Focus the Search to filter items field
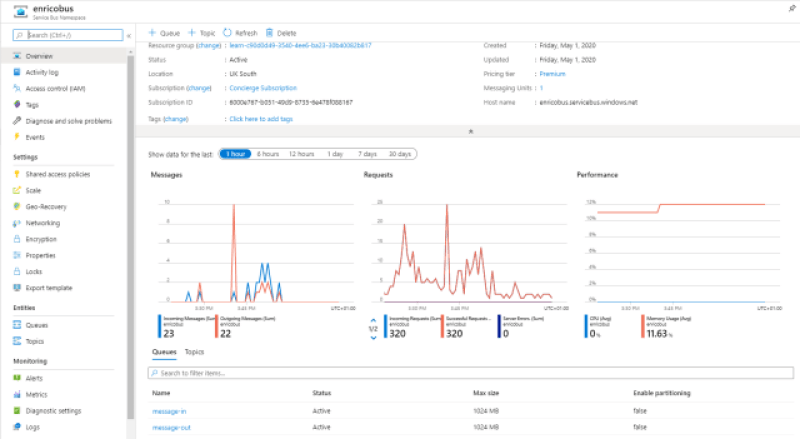 tap(470, 373)
